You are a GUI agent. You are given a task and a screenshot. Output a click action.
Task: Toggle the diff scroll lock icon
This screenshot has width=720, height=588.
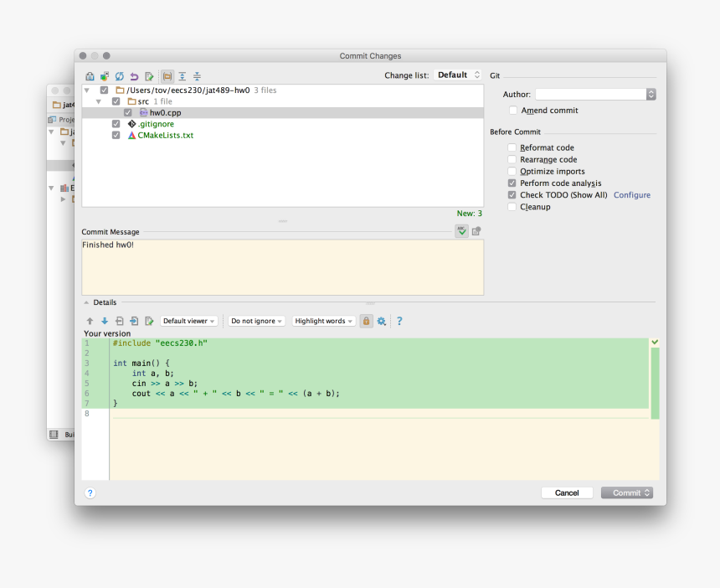coord(366,321)
